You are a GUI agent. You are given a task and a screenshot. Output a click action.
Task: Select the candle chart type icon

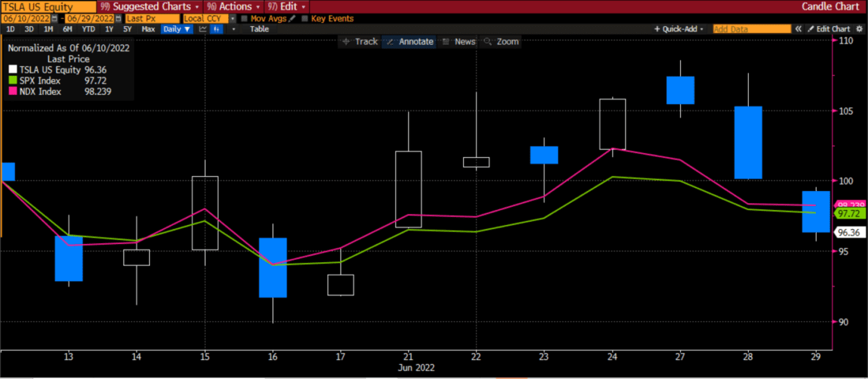click(x=216, y=28)
